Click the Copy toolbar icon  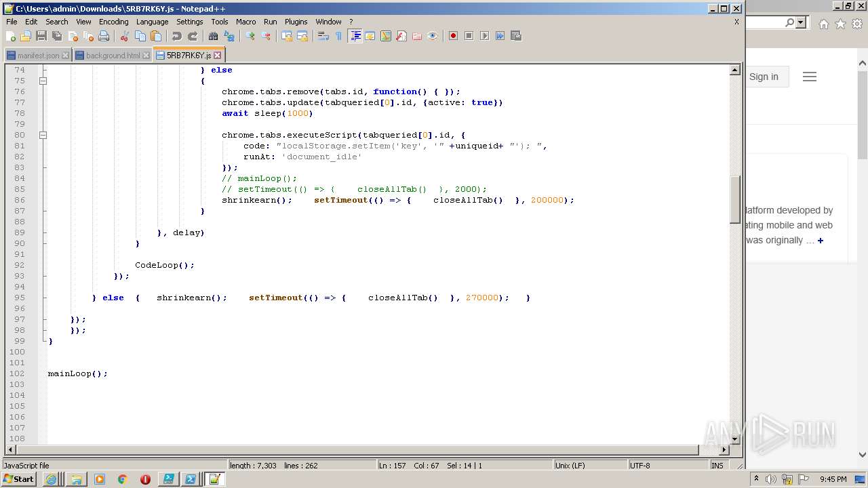140,36
